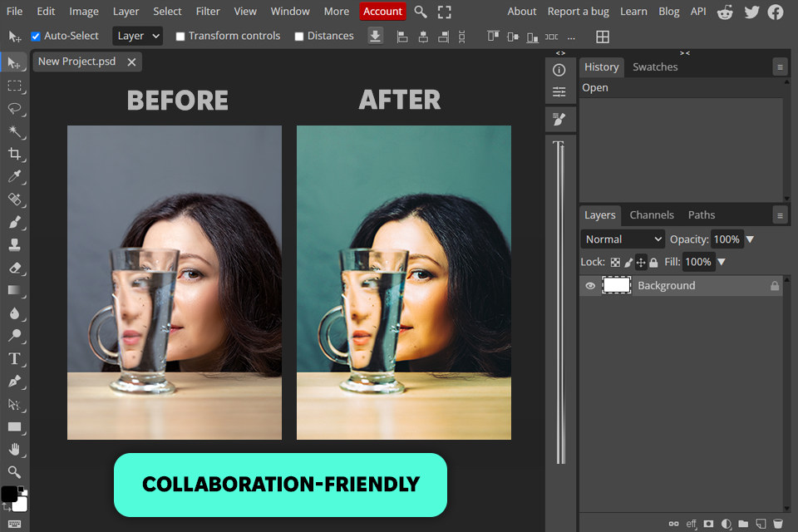Open the Normal blend mode dropdown
Image resolution: width=798 pixels, height=532 pixels.
coord(623,239)
